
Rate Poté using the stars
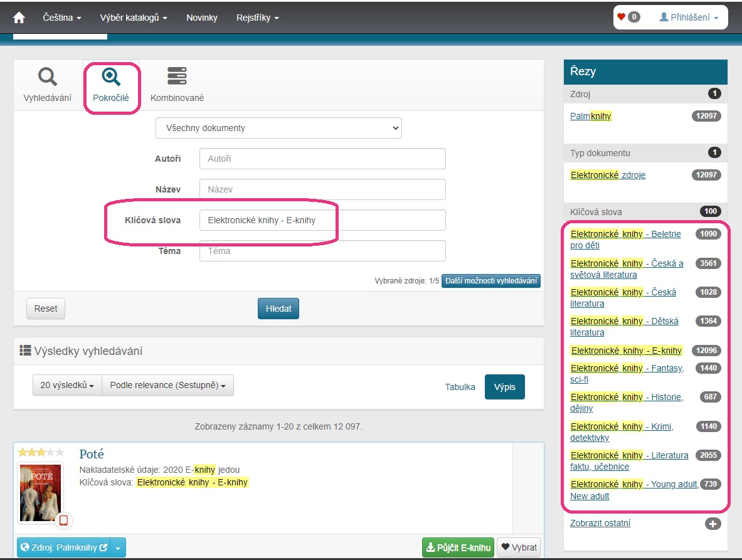point(41,453)
